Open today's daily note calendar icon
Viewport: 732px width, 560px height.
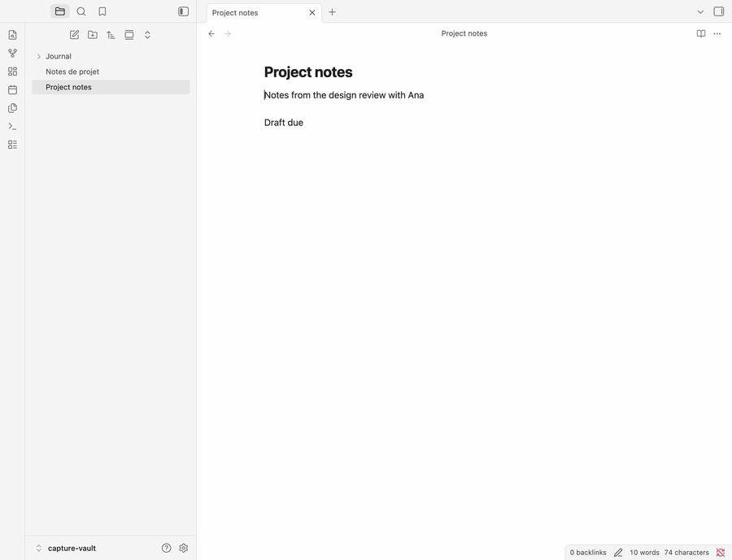[x=12, y=89]
